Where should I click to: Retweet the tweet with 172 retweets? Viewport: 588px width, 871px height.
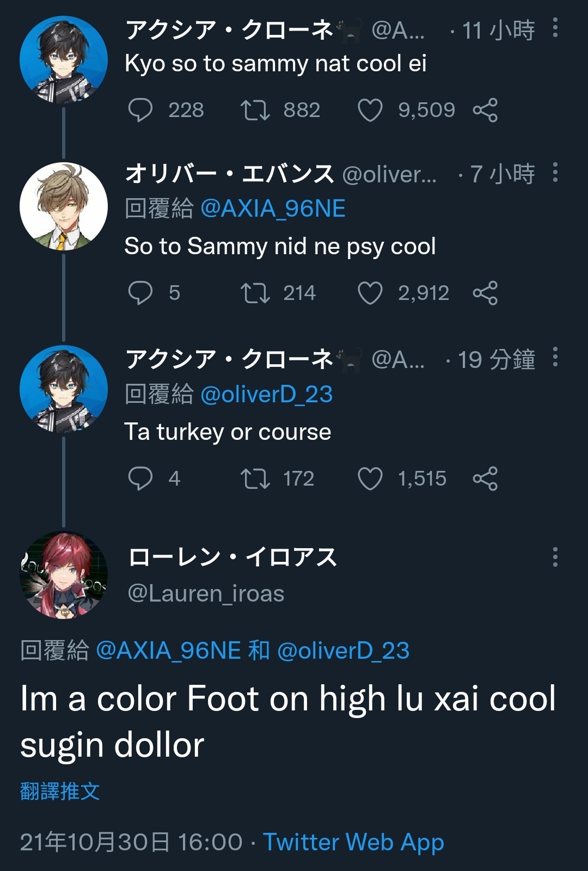pyautogui.click(x=255, y=479)
